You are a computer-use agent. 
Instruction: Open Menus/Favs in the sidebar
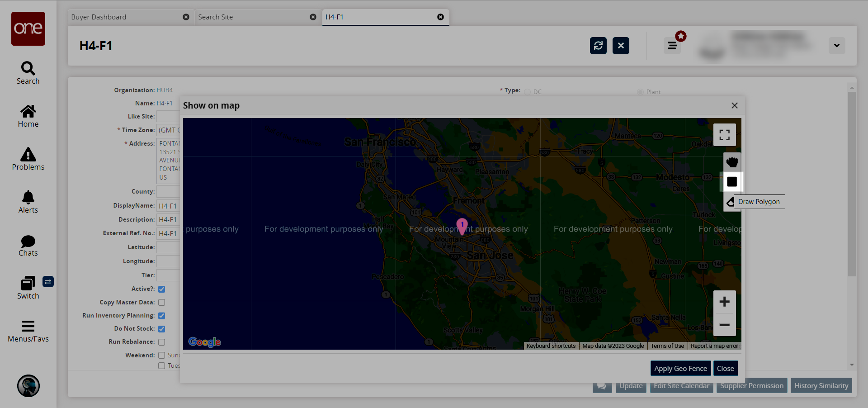coord(28,332)
